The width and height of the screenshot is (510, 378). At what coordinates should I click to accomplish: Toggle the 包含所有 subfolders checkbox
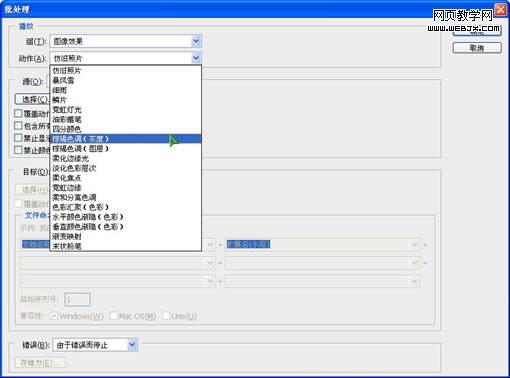[x=18, y=126]
